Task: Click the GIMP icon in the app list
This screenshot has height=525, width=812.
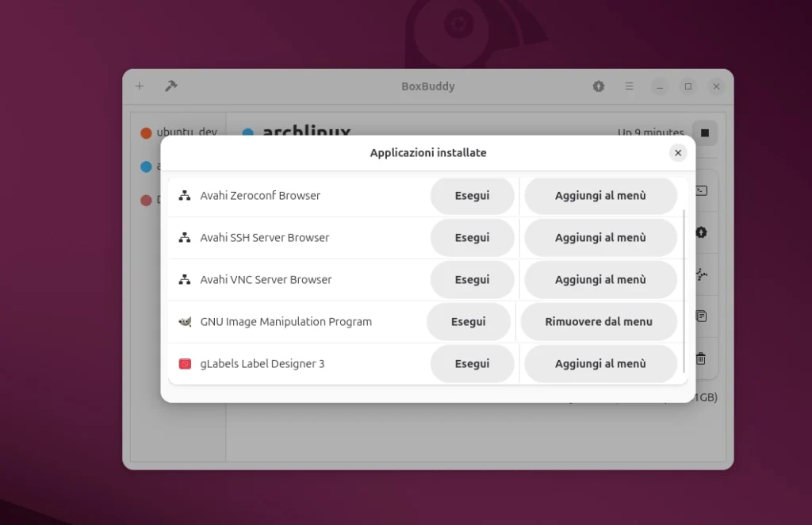Action: coord(185,322)
